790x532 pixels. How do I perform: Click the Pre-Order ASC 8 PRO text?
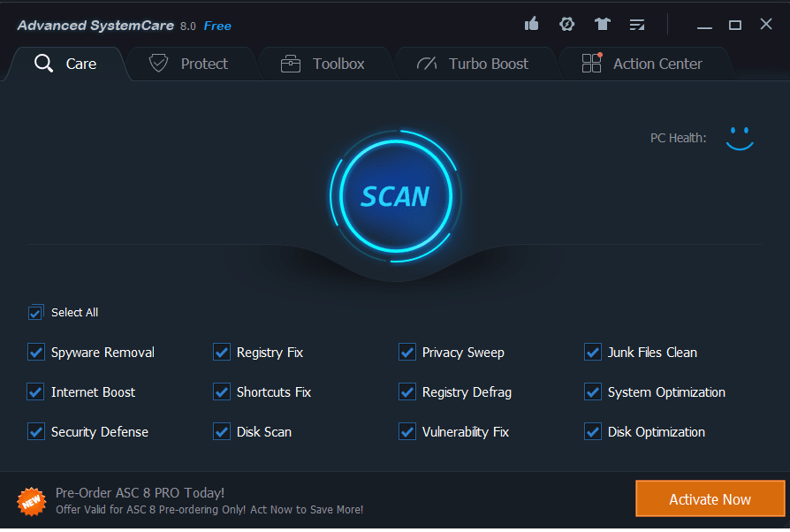140,492
